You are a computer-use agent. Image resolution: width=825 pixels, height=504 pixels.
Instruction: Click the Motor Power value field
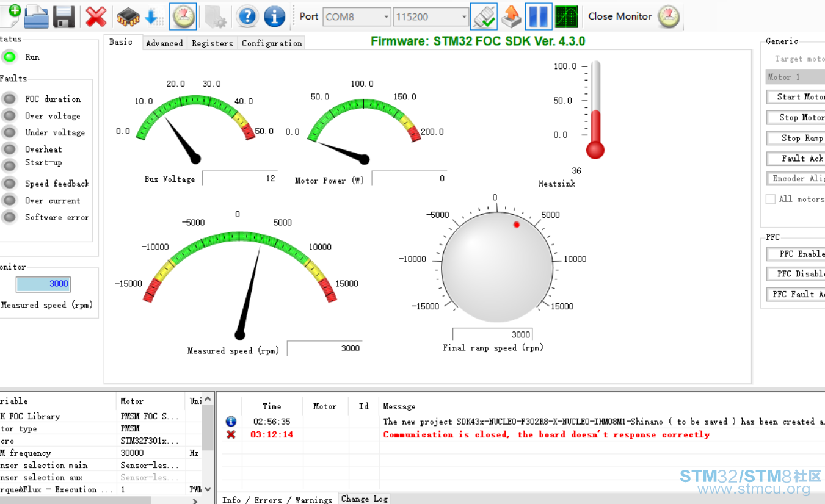(x=409, y=178)
